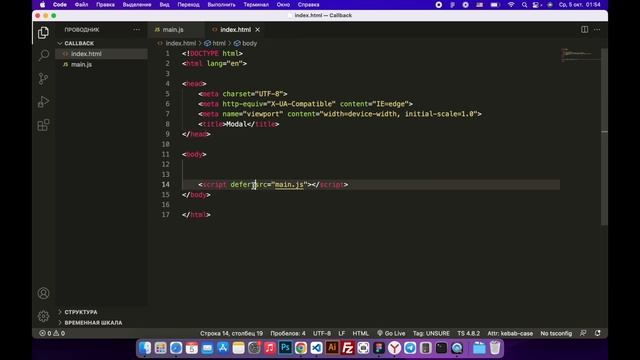Open Wi-Fi status in menu bar
The height and width of the screenshot is (360, 640).
click(511, 5)
